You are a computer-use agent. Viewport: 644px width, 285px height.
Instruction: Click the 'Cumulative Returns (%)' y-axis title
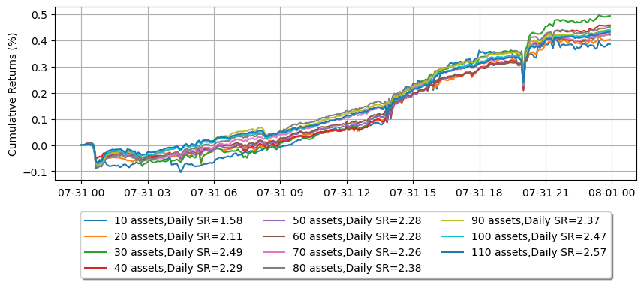coord(12,94)
